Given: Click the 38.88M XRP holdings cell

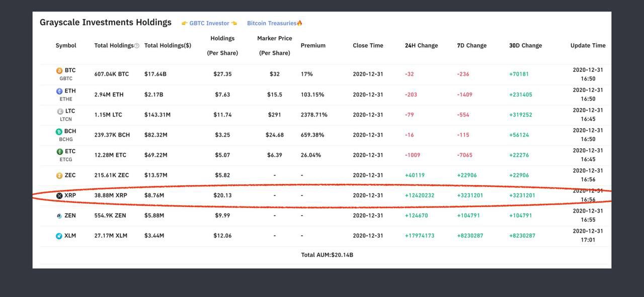Looking at the screenshot, I should [111, 195].
